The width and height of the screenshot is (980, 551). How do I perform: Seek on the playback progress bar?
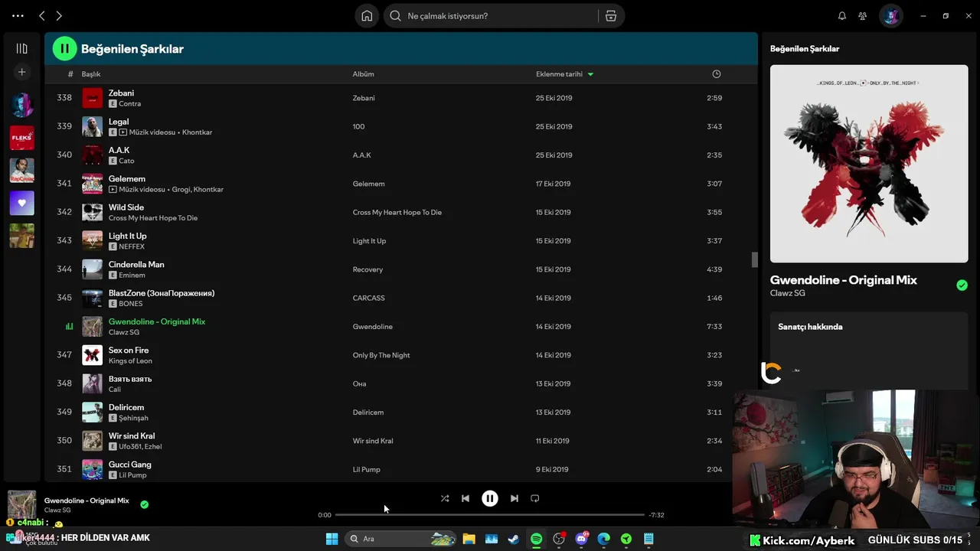(490, 515)
